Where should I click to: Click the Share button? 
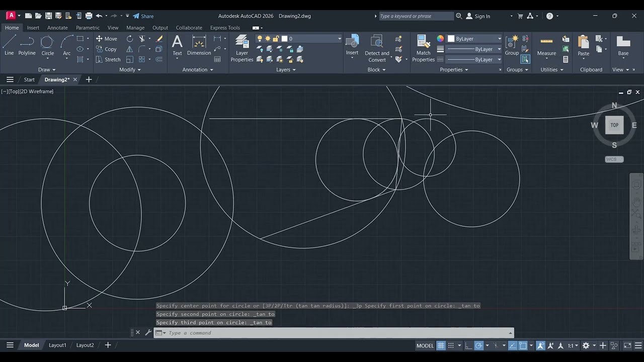click(143, 16)
